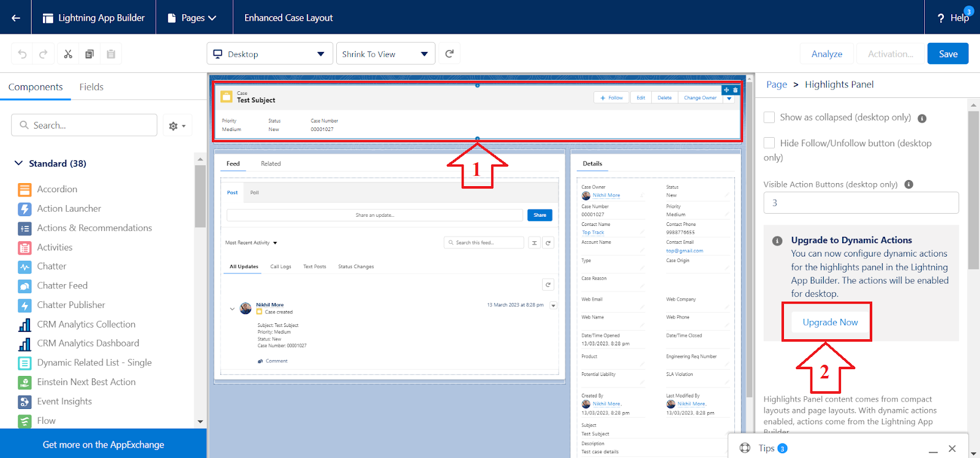Image resolution: width=980 pixels, height=458 pixels.
Task: Click the Change Owner canvas button
Action: (700, 98)
